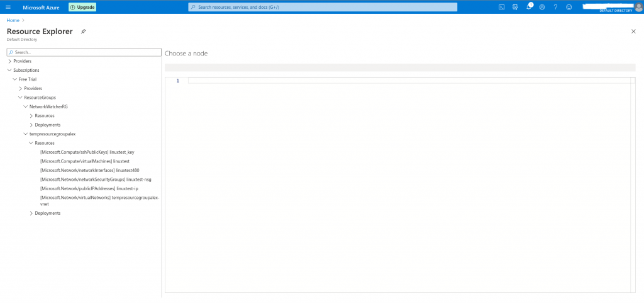Pin Resource Explorer to dashboard
Viewport: 644px width, 303px height.
(x=84, y=31)
